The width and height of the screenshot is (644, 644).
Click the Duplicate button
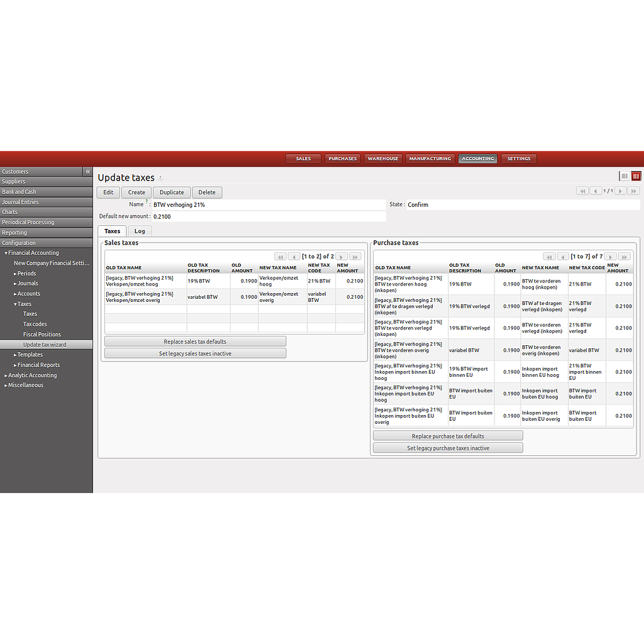coord(171,192)
